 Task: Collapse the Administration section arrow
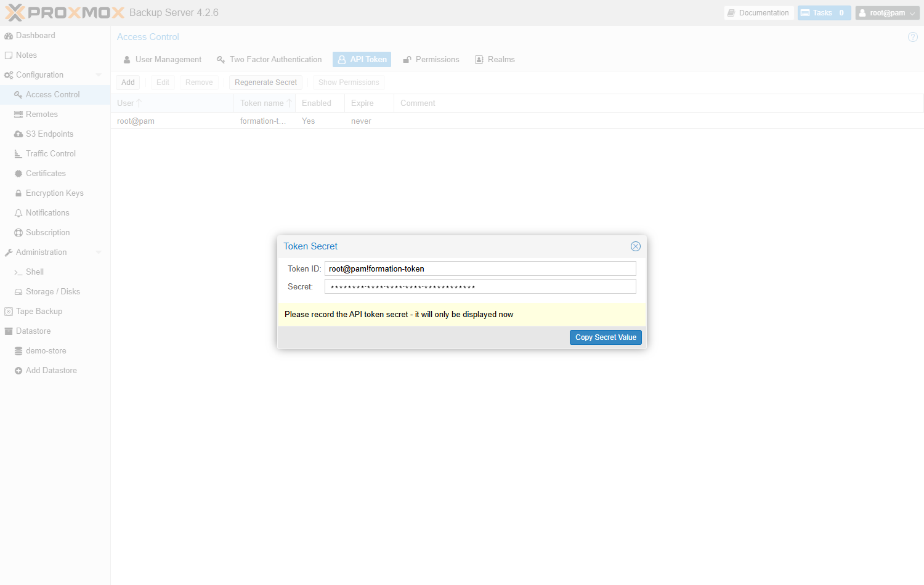(x=99, y=252)
